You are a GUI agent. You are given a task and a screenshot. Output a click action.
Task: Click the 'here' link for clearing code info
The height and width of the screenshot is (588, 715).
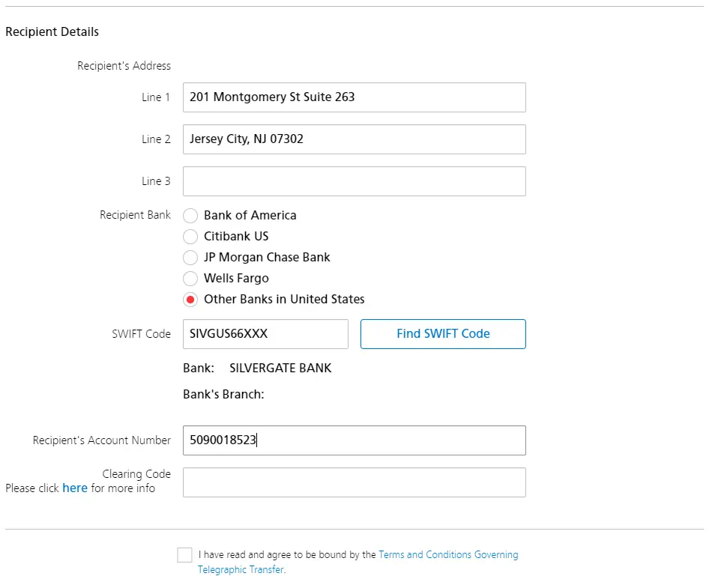[x=75, y=488]
